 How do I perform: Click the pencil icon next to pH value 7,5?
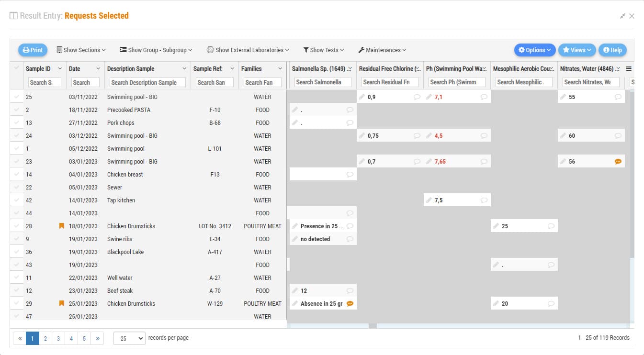tap(429, 200)
